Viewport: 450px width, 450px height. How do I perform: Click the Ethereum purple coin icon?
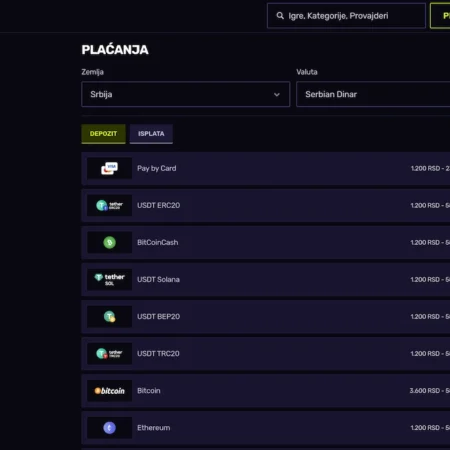click(109, 428)
